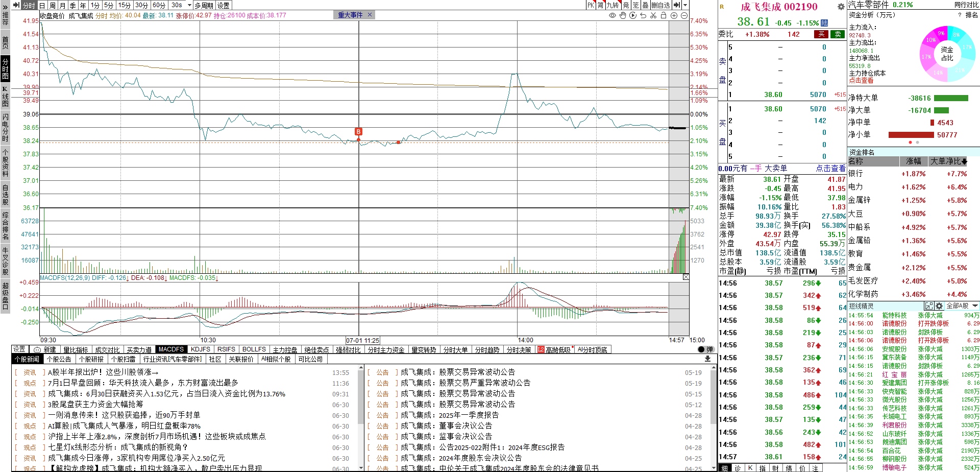Screen dimensions: 980x472
Task: Select the gray pagination dot under 净小单
Action: coord(917,143)
